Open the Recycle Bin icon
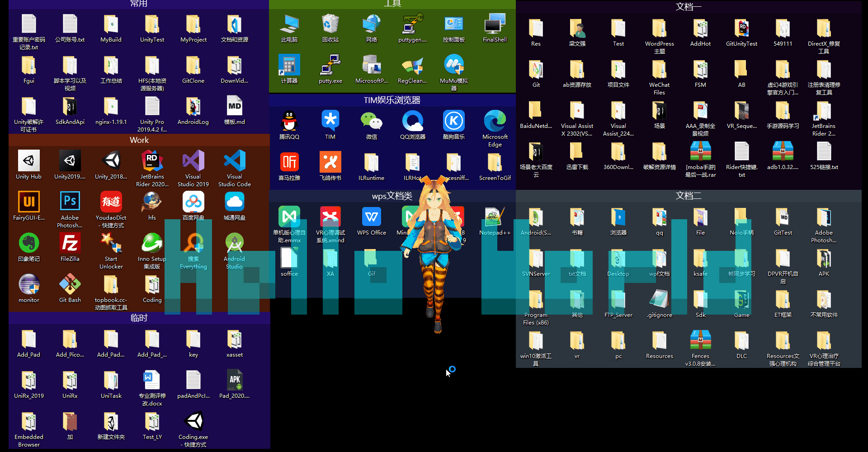This screenshot has height=452, width=868. [330, 28]
